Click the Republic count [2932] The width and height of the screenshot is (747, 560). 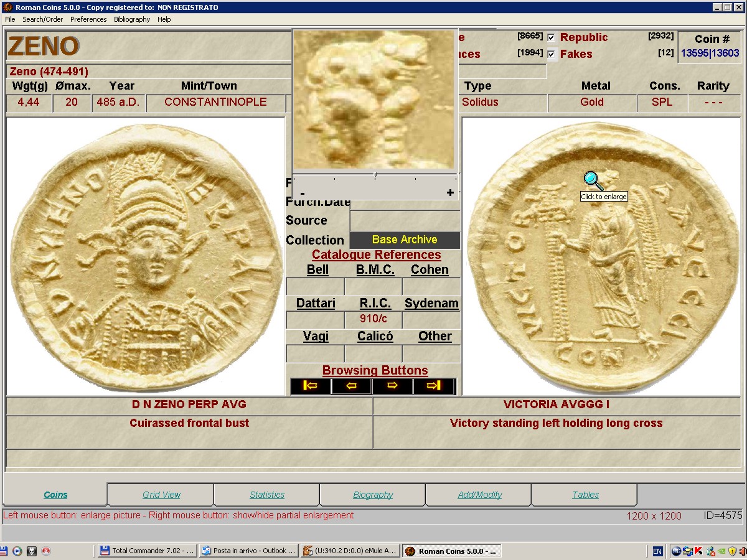661,36
